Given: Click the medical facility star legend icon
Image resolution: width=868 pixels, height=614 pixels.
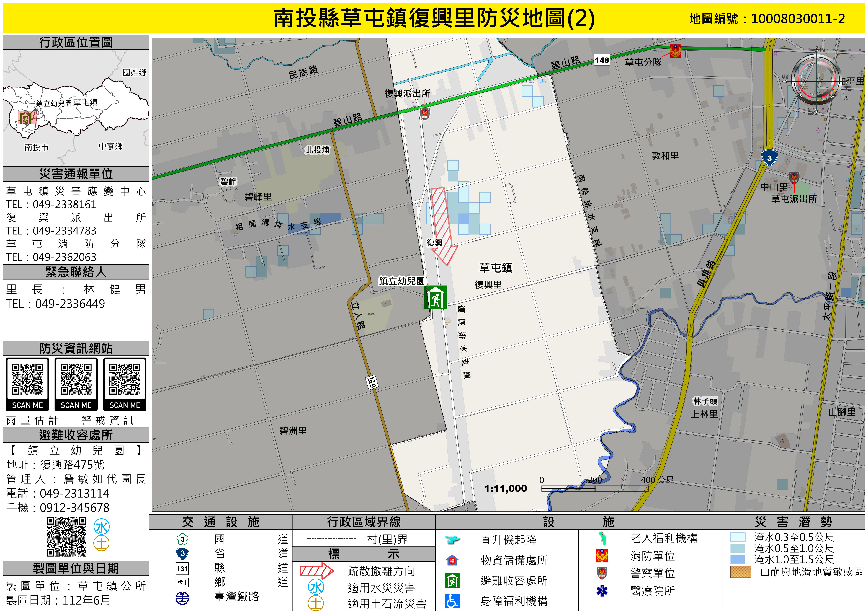Looking at the screenshot, I should tap(602, 591).
